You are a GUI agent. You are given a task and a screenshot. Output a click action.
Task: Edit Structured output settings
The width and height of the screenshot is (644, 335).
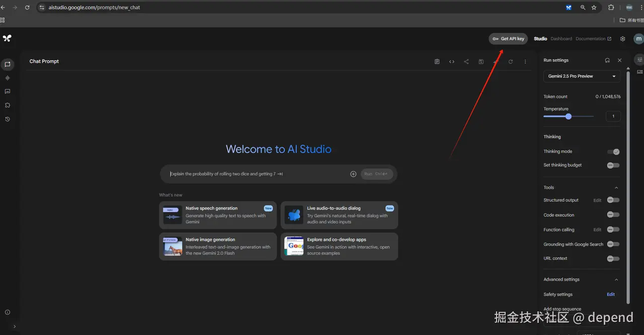597,200
